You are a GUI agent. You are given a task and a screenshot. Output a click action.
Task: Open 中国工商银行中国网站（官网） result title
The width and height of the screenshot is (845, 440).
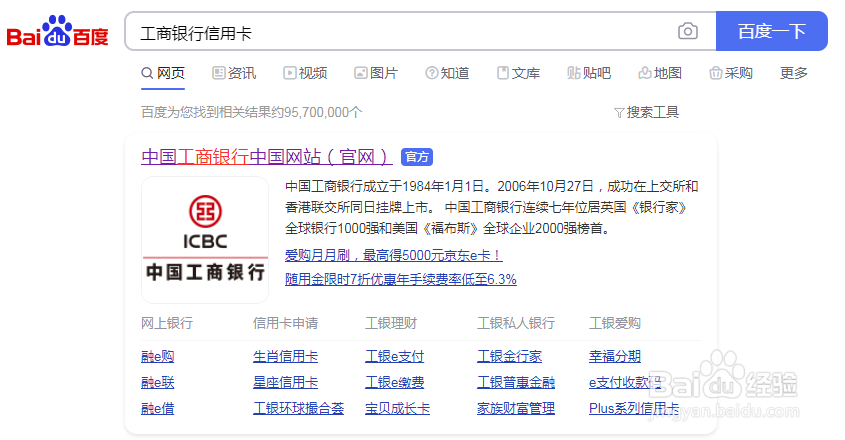[x=267, y=157]
